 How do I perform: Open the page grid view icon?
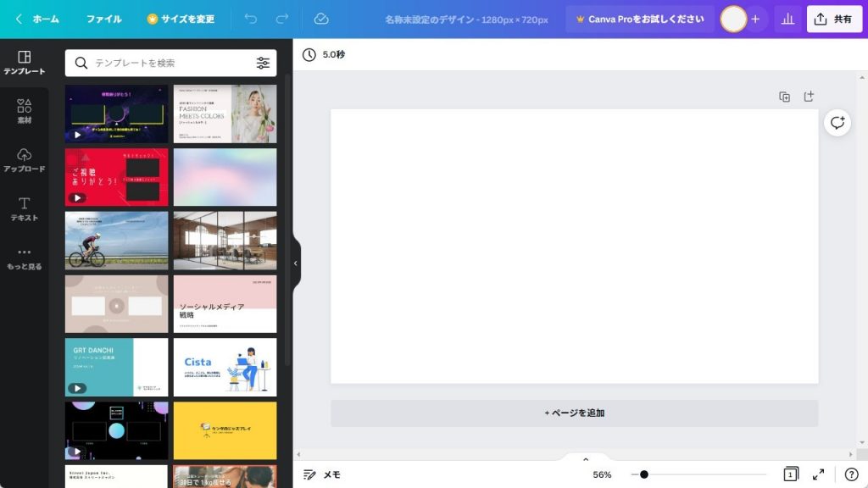[x=791, y=474]
